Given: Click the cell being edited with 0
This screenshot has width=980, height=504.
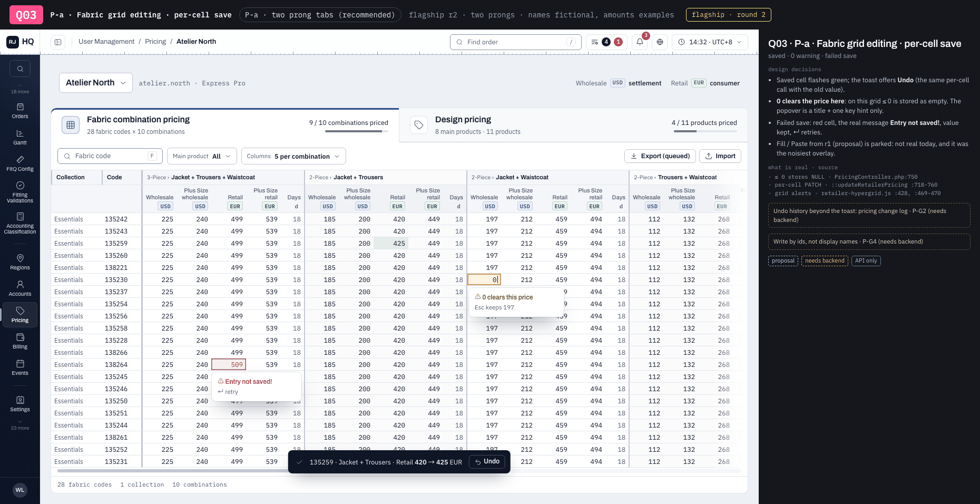Looking at the screenshot, I should (484, 279).
